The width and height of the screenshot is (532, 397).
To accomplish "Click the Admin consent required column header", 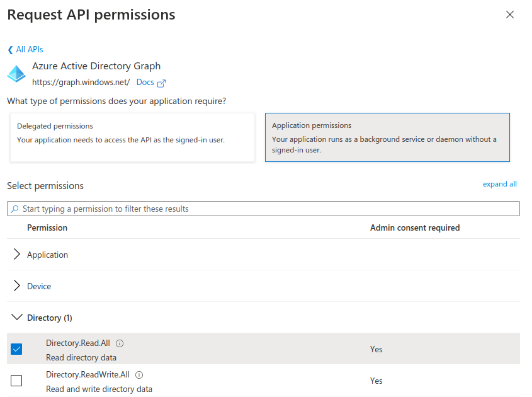I will [415, 227].
